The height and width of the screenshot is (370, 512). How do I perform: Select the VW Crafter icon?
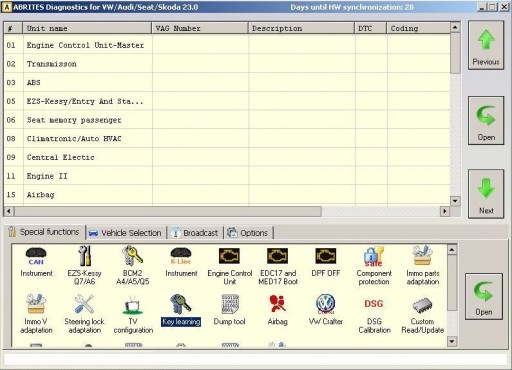[326, 310]
